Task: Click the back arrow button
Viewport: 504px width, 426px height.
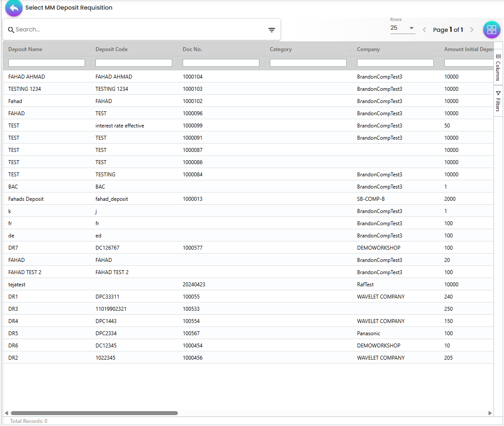Action: [x=14, y=8]
